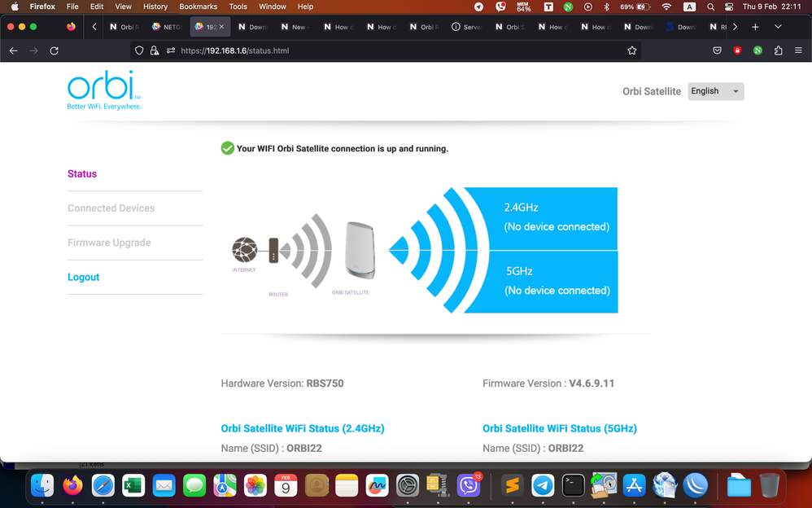Bookmark this page with the star
This screenshot has width=812, height=508.
coord(632,50)
